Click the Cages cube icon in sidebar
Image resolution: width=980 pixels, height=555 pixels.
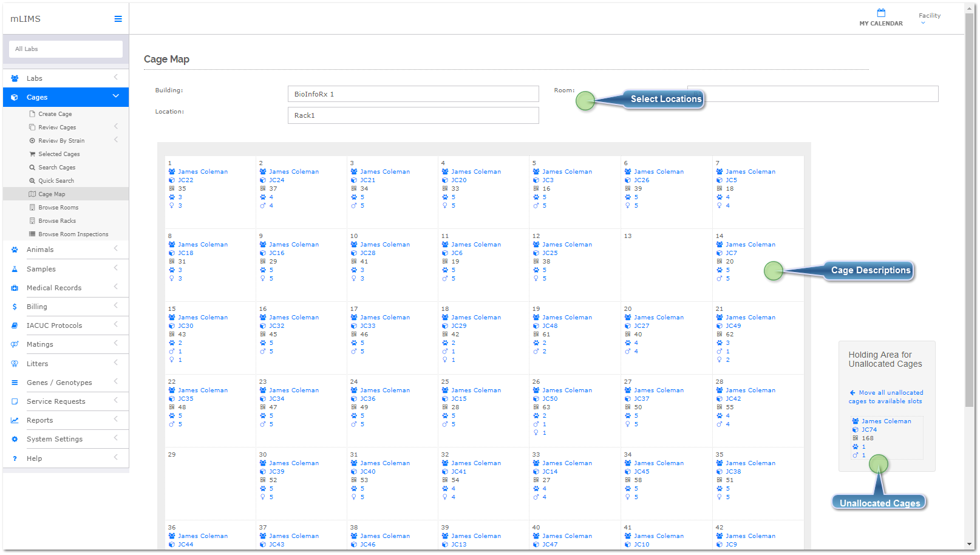point(15,97)
